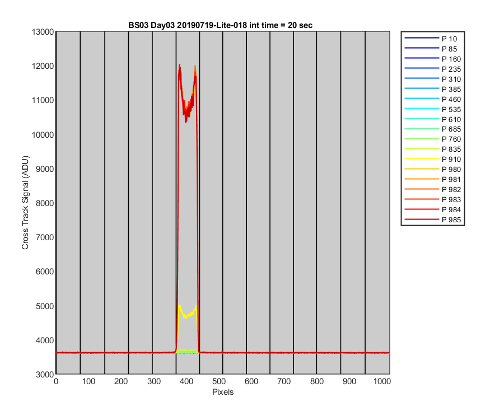Select legend entry 'P 460'
The width and height of the screenshot is (504, 420).
[432, 99]
